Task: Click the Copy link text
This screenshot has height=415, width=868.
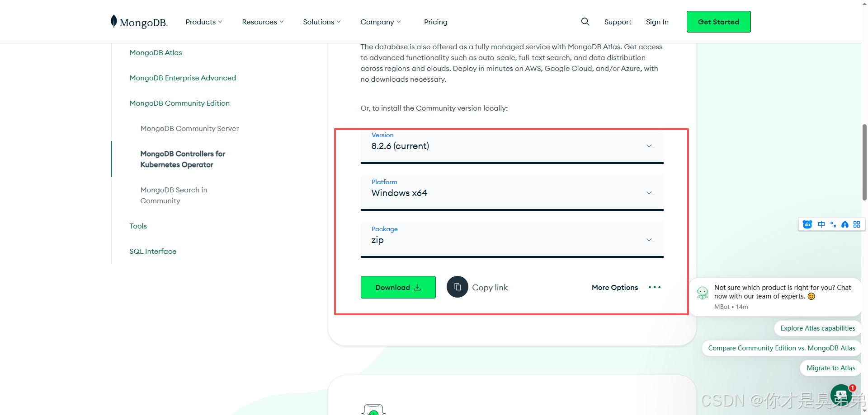Action: coord(490,287)
